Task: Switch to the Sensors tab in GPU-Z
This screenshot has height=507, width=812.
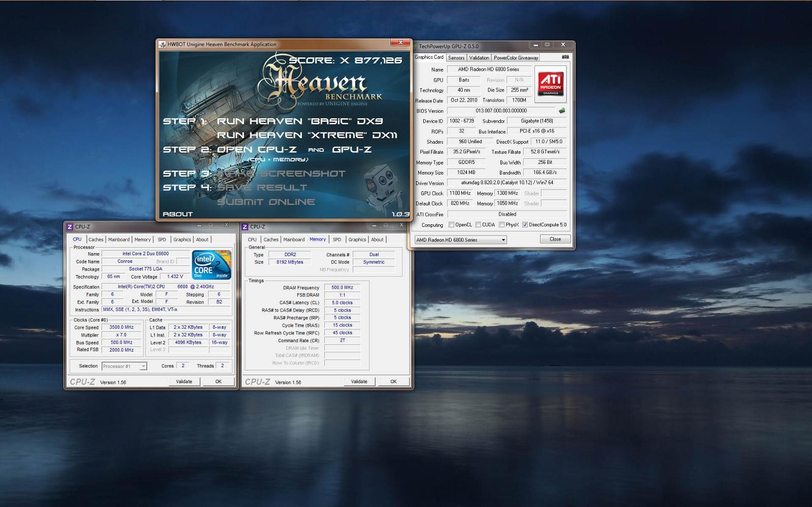Action: click(456, 58)
